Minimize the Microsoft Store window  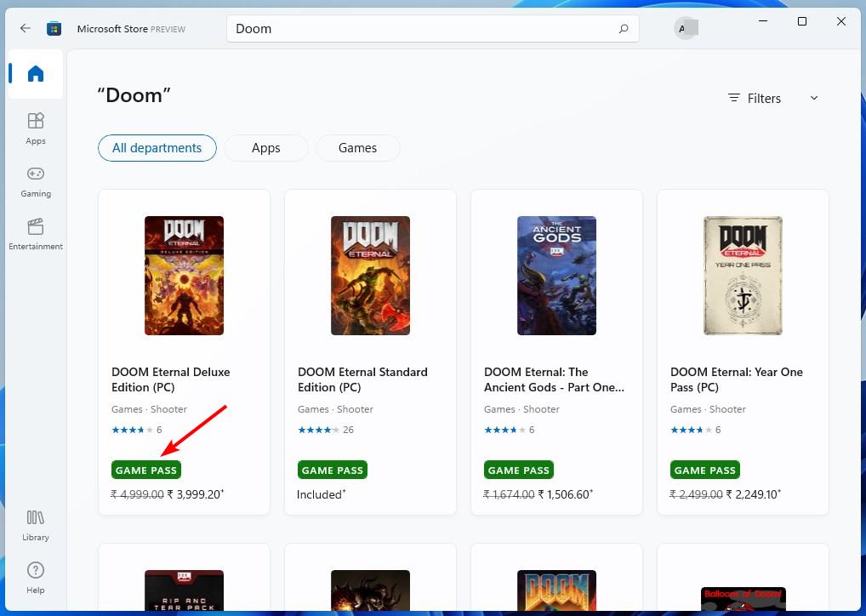[763, 21]
